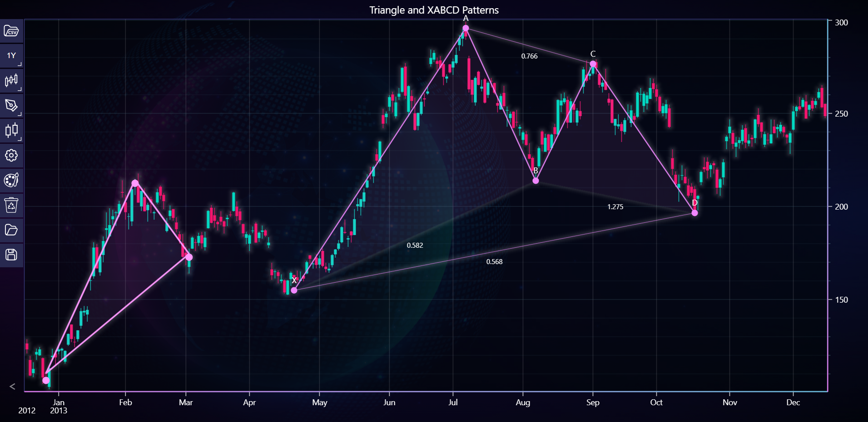Screen dimensions: 868x422
Task: Select XABCD pattern point C
Action: point(593,64)
